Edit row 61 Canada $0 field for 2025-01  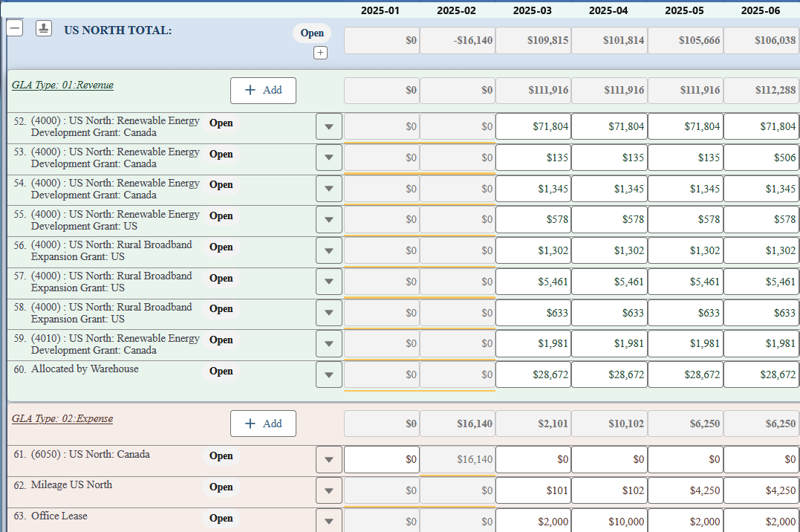pos(382,459)
